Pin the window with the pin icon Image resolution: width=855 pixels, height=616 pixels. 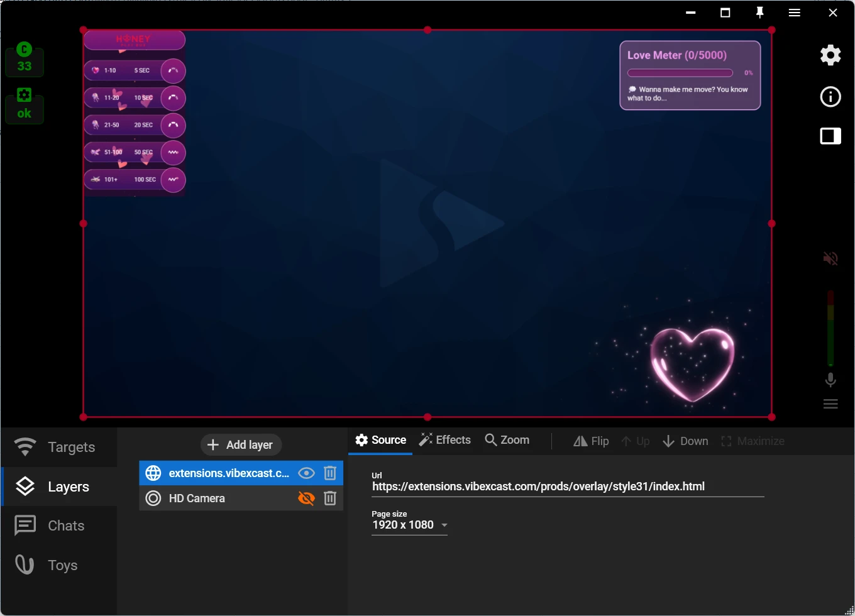tap(759, 13)
